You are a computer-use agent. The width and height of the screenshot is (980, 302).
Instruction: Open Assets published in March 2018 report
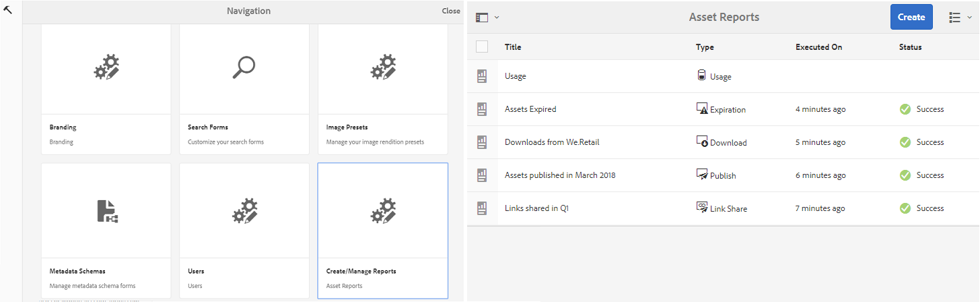pyautogui.click(x=560, y=175)
